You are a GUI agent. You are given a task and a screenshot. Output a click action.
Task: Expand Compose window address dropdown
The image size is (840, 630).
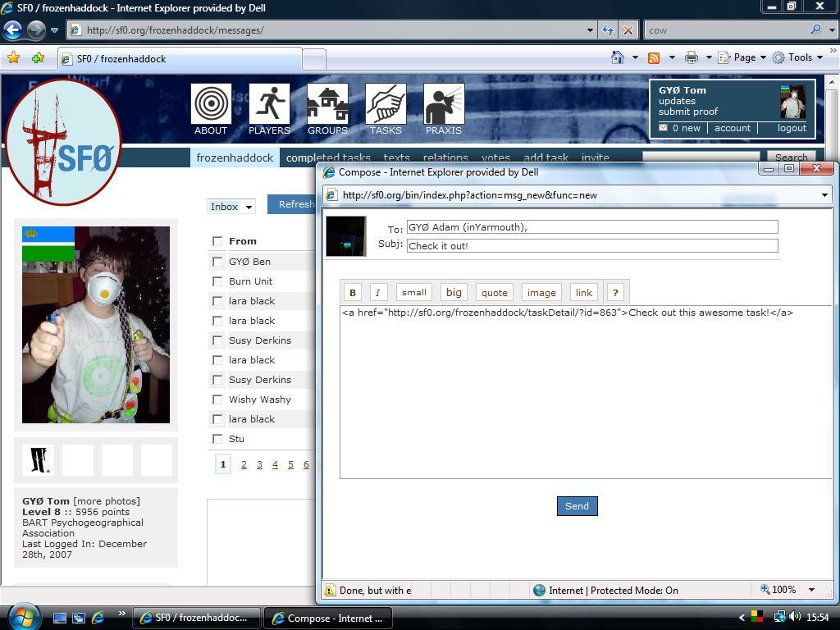coord(825,195)
